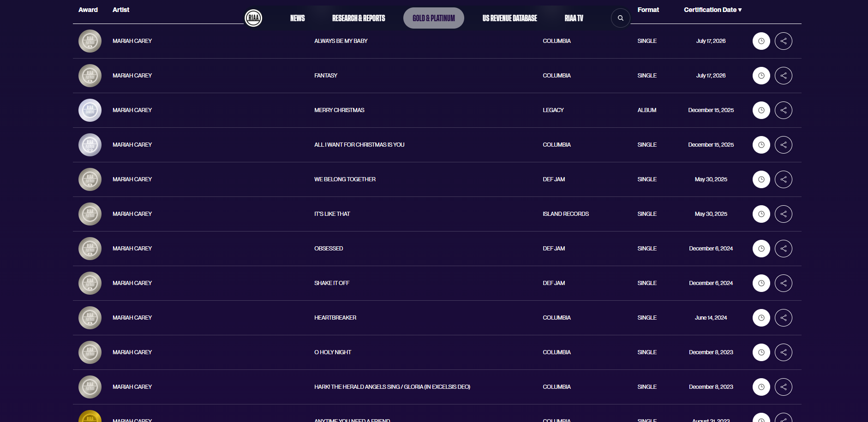Show award history for Merry Christmas album
The image size is (868, 422).
coord(761,110)
